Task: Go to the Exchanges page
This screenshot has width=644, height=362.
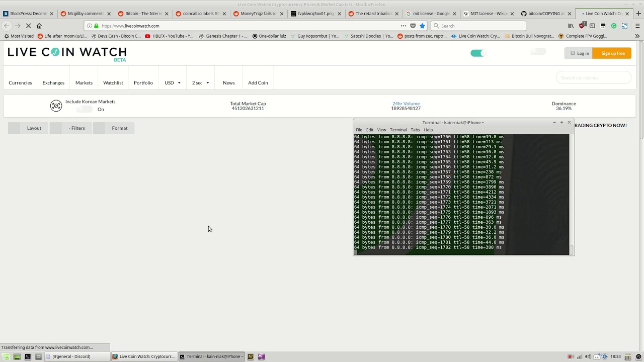Action: 53,83
